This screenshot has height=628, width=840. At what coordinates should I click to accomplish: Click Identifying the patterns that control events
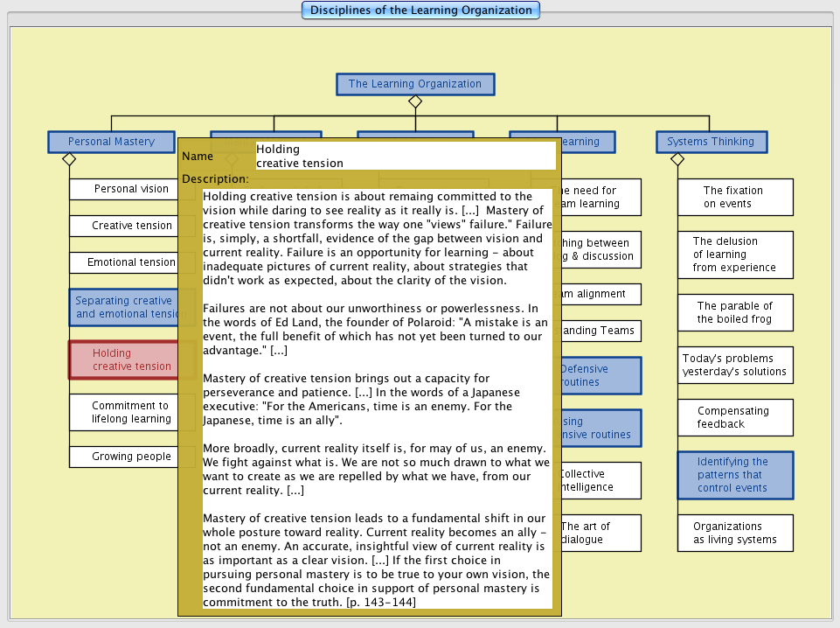(x=734, y=475)
